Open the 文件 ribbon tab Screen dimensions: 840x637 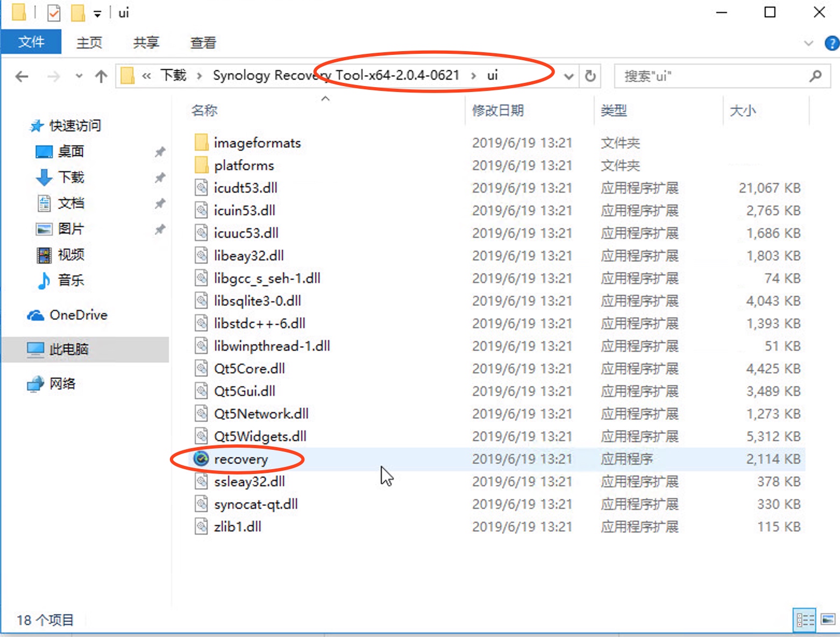pyautogui.click(x=31, y=42)
